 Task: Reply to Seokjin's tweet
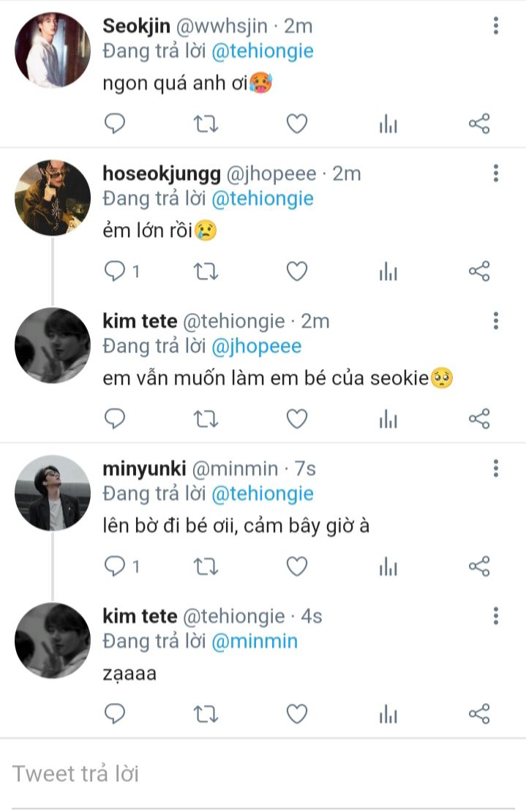point(115,124)
